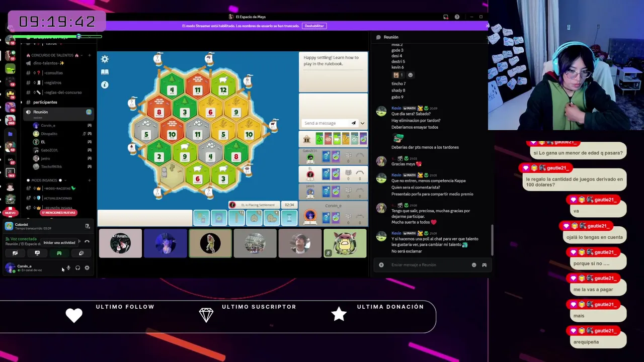
Task: Select GaboZCO1 in voice channel list
Action: pyautogui.click(x=49, y=150)
